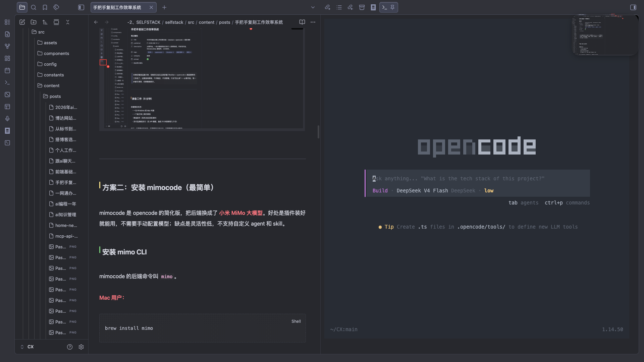Close the 手把手复刻工作效率系统 tab
Screen dimensions: 644x362
click(x=151, y=7)
